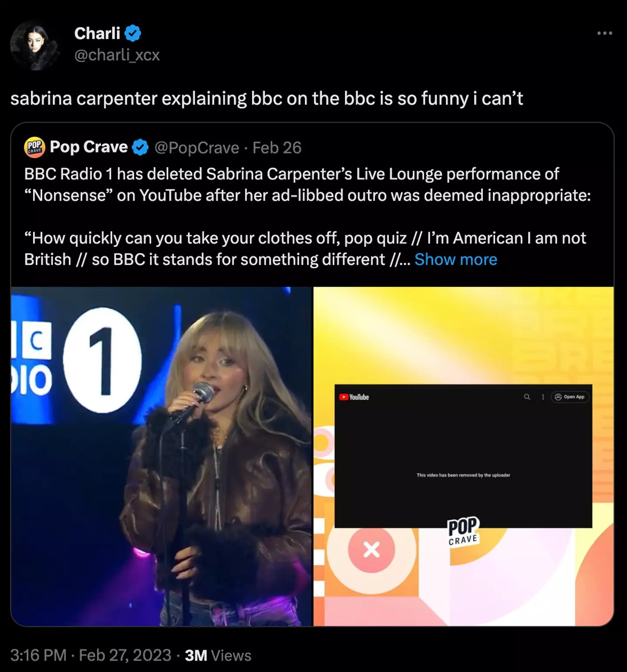Open the removed YouTube video image
The image size is (627, 672).
[x=463, y=456]
